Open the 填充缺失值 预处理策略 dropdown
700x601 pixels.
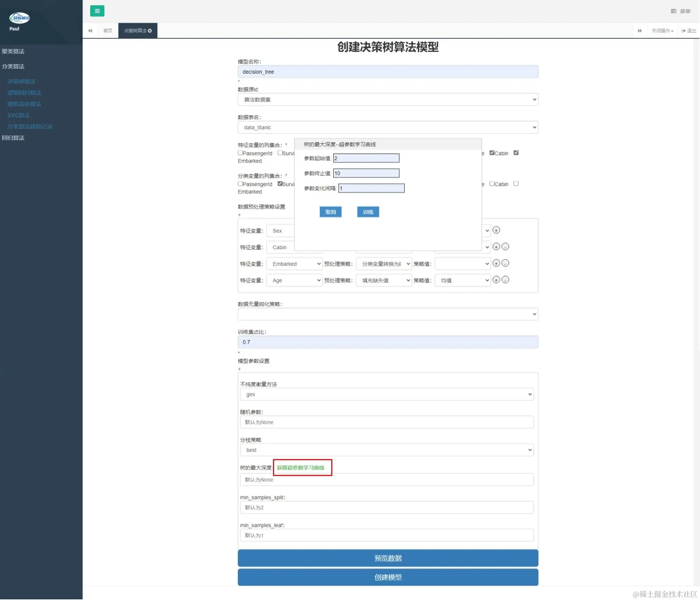pos(384,280)
